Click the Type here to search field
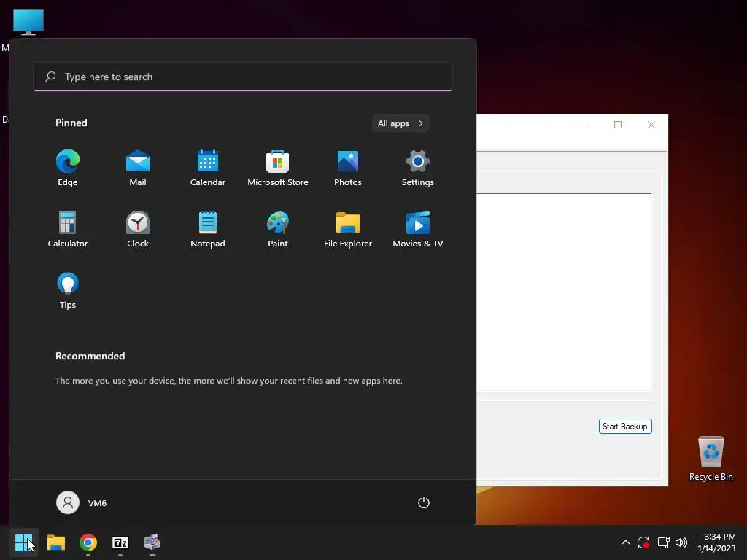Screen dimensions: 747x560 243,77
